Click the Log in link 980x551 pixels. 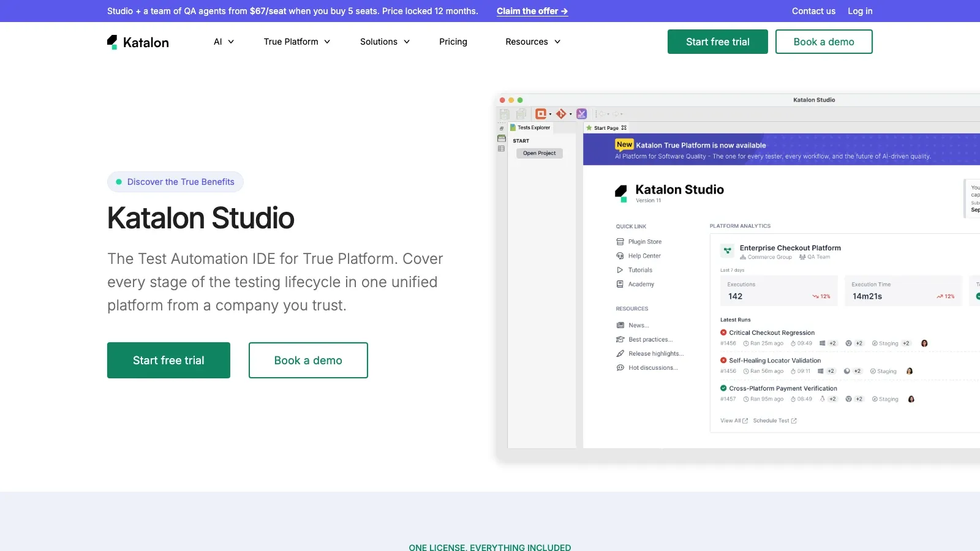tap(860, 11)
